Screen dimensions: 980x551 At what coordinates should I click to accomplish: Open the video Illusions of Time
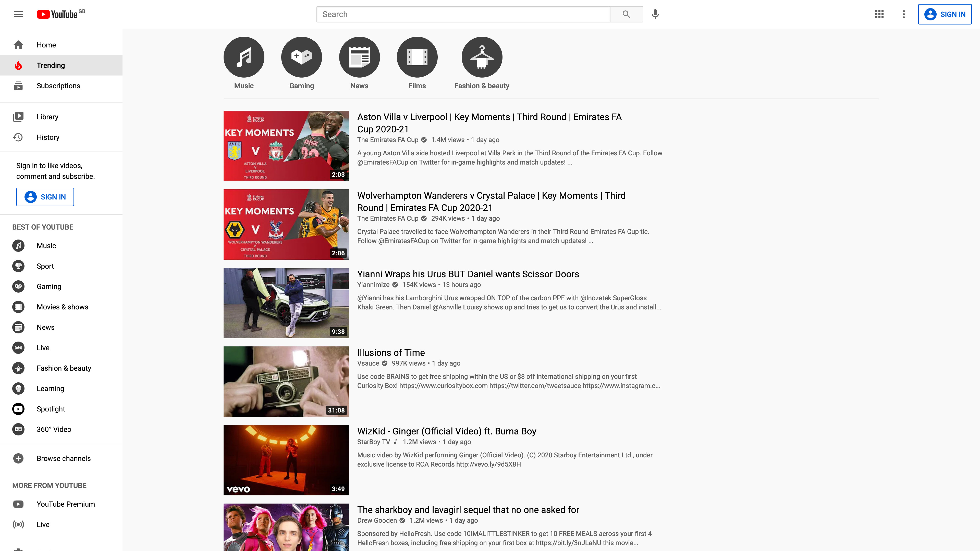click(391, 353)
